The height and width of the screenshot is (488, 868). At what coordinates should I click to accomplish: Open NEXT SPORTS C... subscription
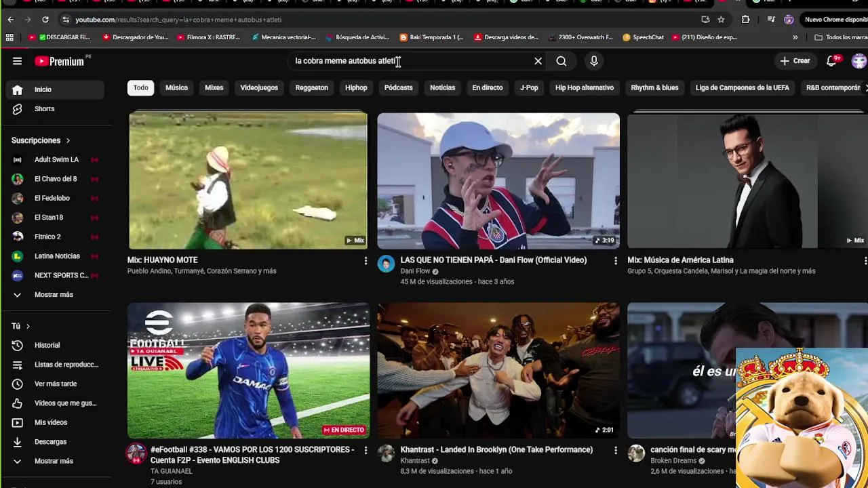pos(56,275)
